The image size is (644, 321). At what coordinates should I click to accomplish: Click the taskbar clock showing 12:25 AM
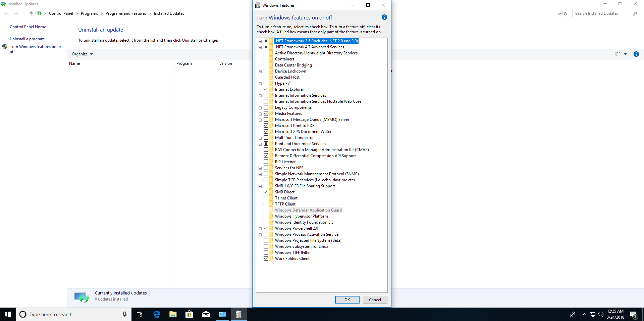(x=615, y=314)
